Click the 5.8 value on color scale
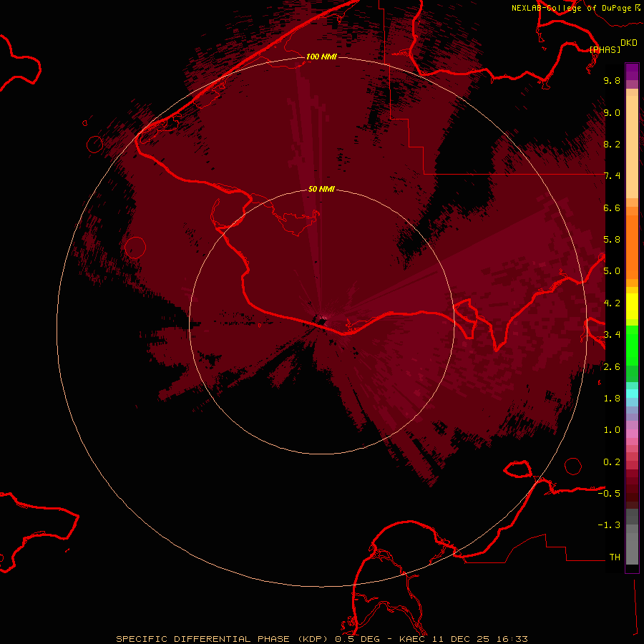The height and width of the screenshot is (644, 644). [612, 240]
